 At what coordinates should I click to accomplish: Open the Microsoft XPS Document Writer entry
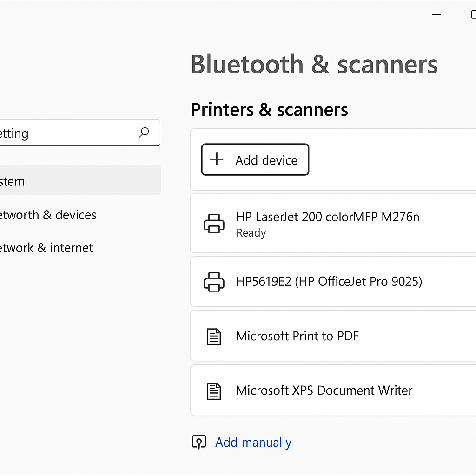pyautogui.click(x=333, y=390)
